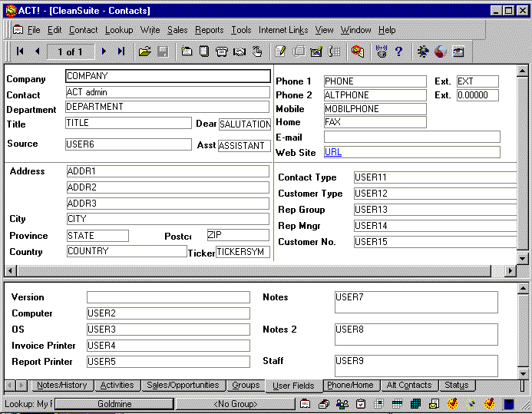Image resolution: width=532 pixels, height=414 pixels.
Task: Go to the previous contact record
Action: coord(38,51)
